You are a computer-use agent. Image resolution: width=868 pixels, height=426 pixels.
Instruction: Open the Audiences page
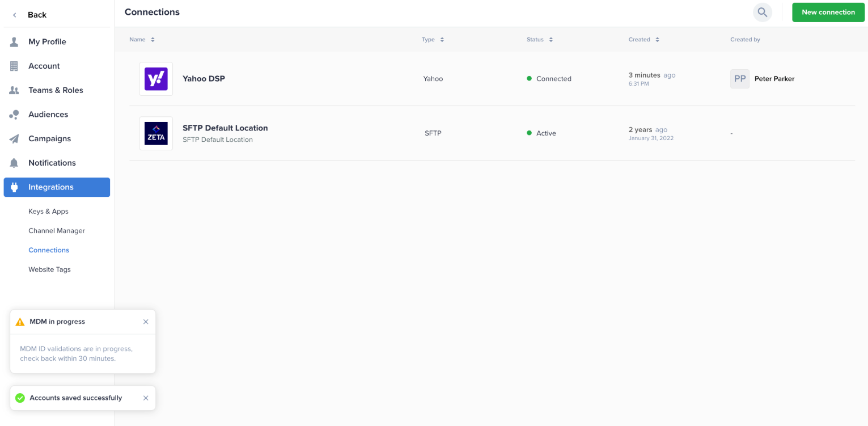[48, 115]
